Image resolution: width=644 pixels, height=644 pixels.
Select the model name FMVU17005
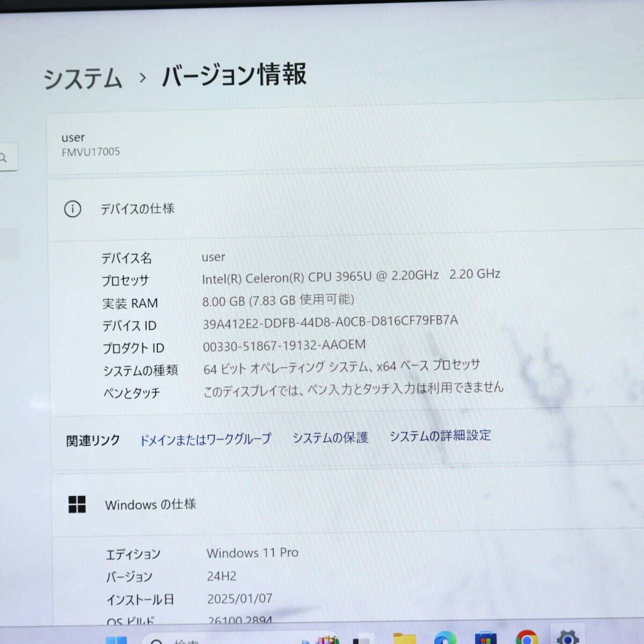(x=91, y=152)
